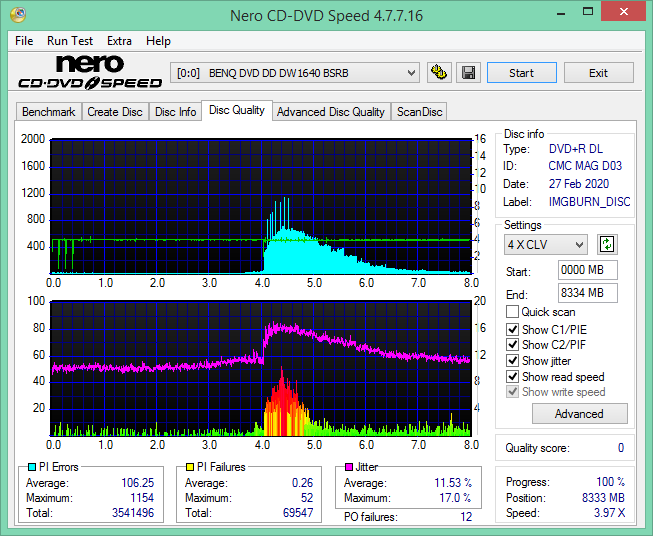This screenshot has height=536, width=653.
Task: Click the Nero CD-DVD Speed logo
Action: click(x=90, y=72)
